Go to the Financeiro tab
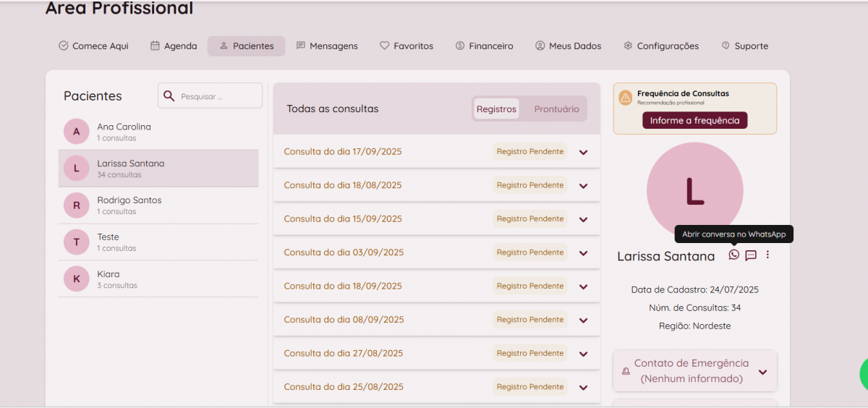Viewport: 868px width, 408px height. click(x=484, y=46)
